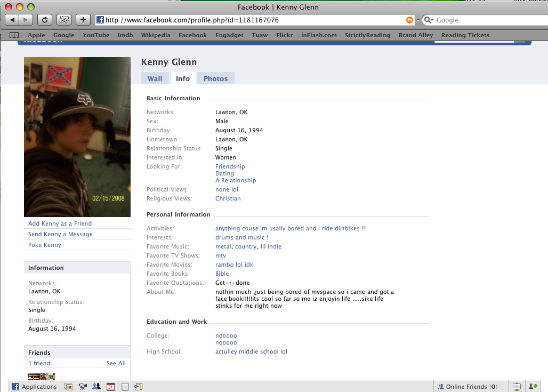548x392 pixels.
Task: Click Add Kenny as a Friend
Action: 60,223
